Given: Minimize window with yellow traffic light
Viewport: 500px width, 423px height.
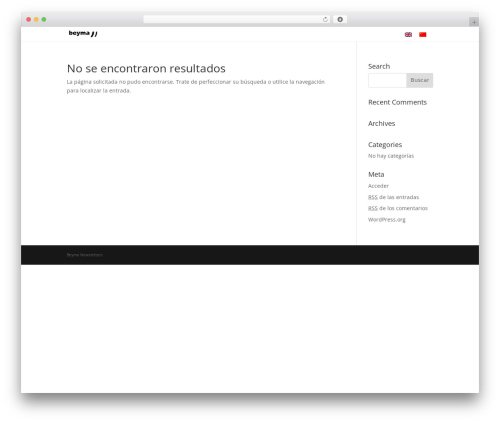Looking at the screenshot, I should (36, 19).
